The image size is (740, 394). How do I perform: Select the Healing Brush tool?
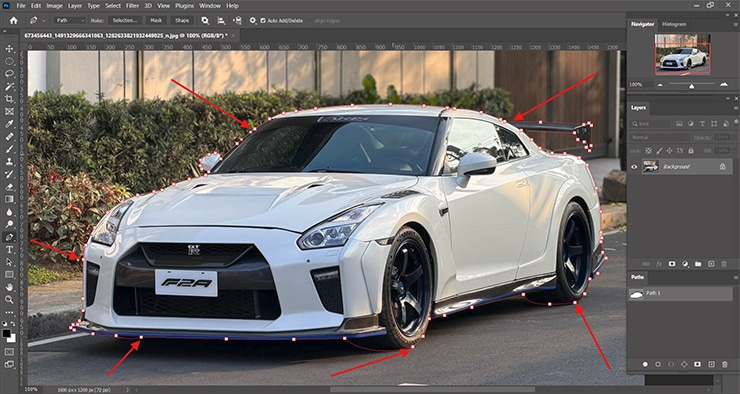9,136
